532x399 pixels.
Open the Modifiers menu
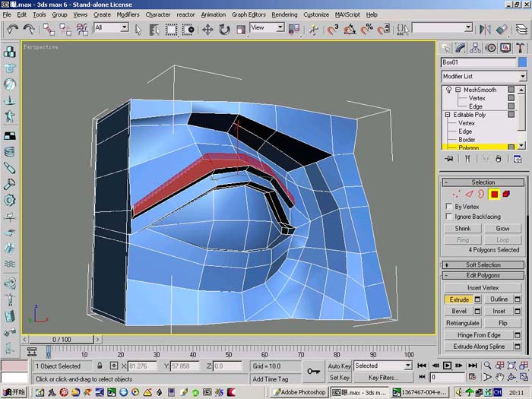coord(128,14)
